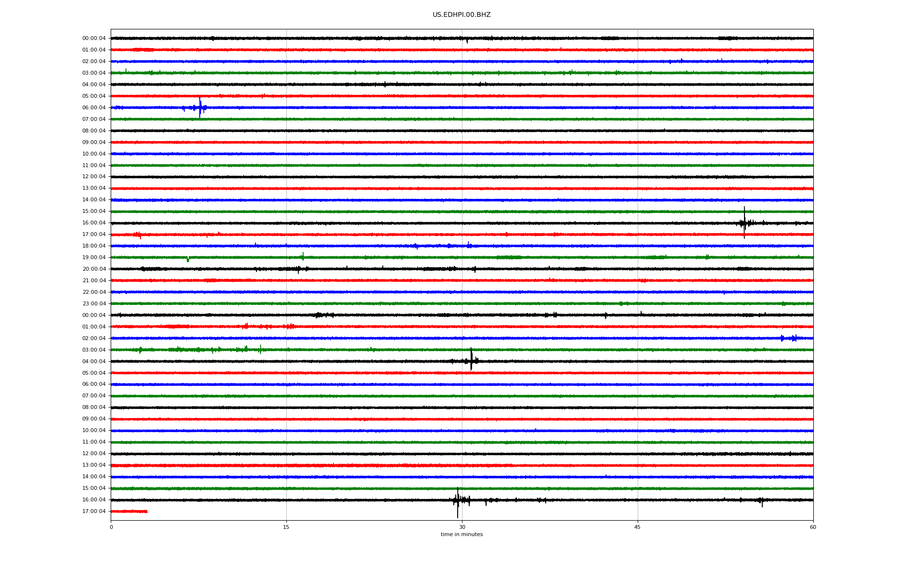The height and width of the screenshot is (578, 924).
Task: Click the large spike on 16:00:04 black trace
Action: (744, 223)
